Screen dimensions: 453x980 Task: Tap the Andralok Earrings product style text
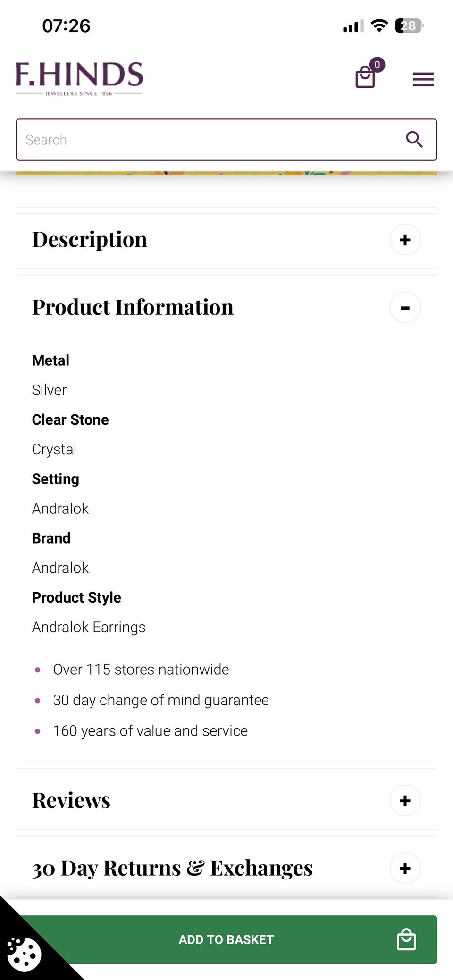point(89,627)
